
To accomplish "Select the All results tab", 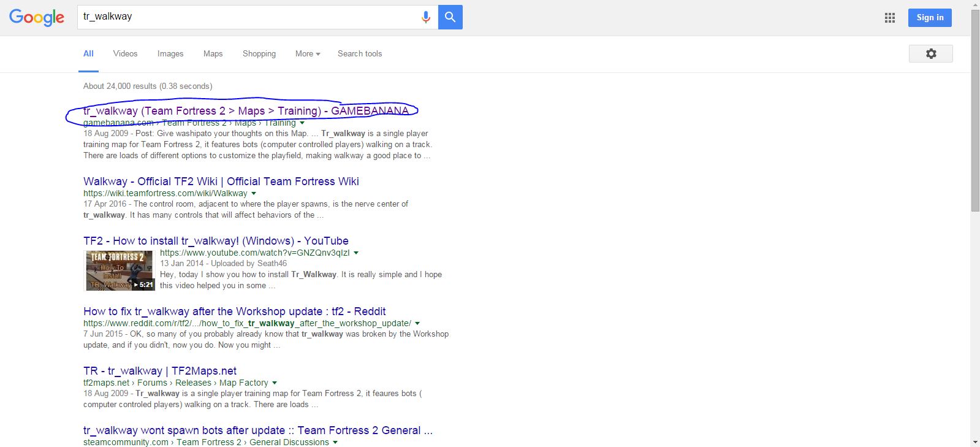I will point(88,54).
